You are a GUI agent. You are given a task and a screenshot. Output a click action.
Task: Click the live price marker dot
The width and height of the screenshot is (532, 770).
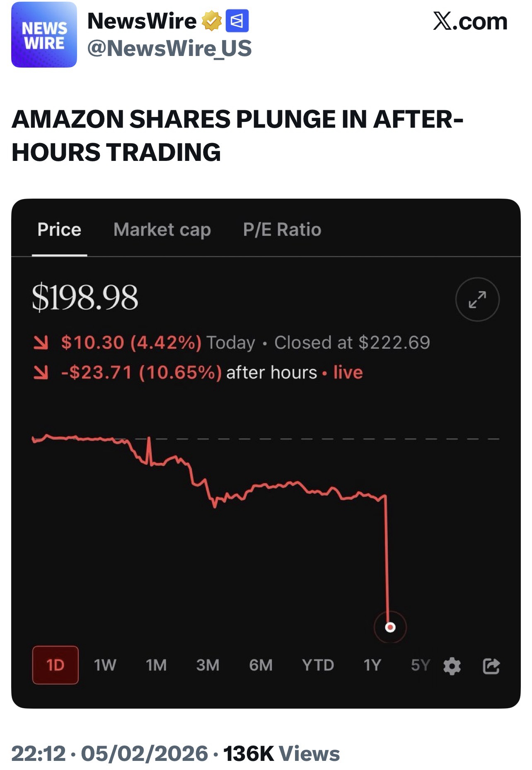pyautogui.click(x=390, y=627)
